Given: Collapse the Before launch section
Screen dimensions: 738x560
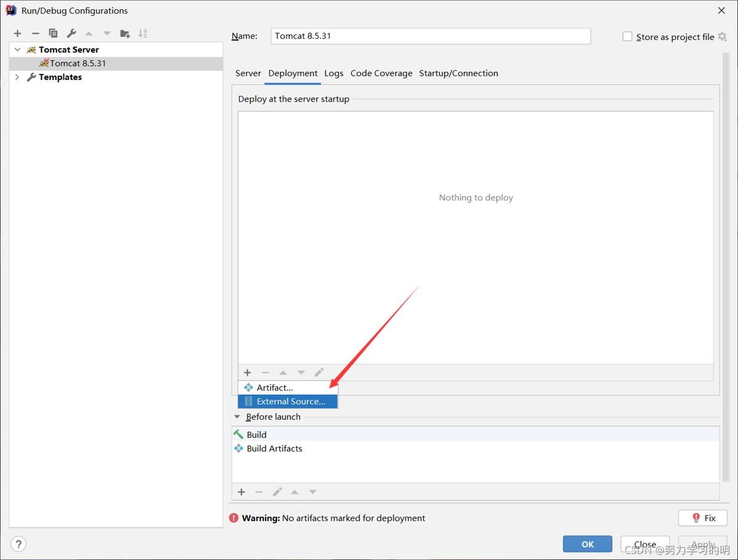Looking at the screenshot, I should [237, 417].
